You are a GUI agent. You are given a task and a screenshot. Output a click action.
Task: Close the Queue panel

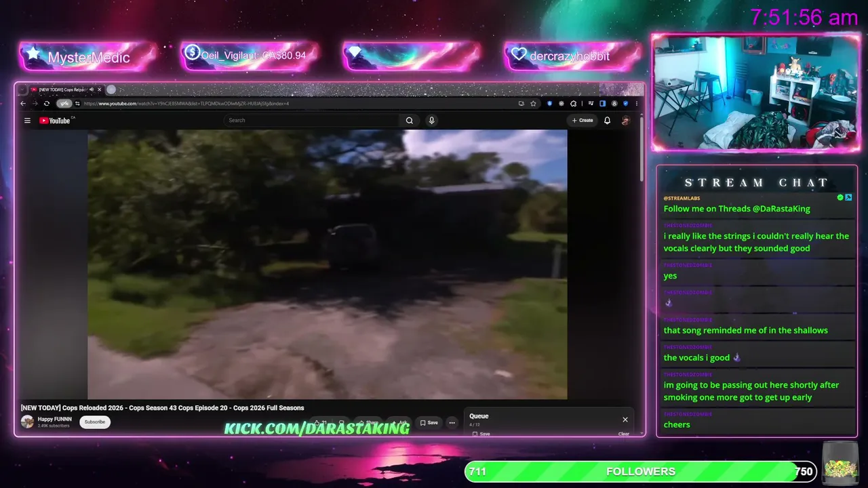(x=625, y=420)
